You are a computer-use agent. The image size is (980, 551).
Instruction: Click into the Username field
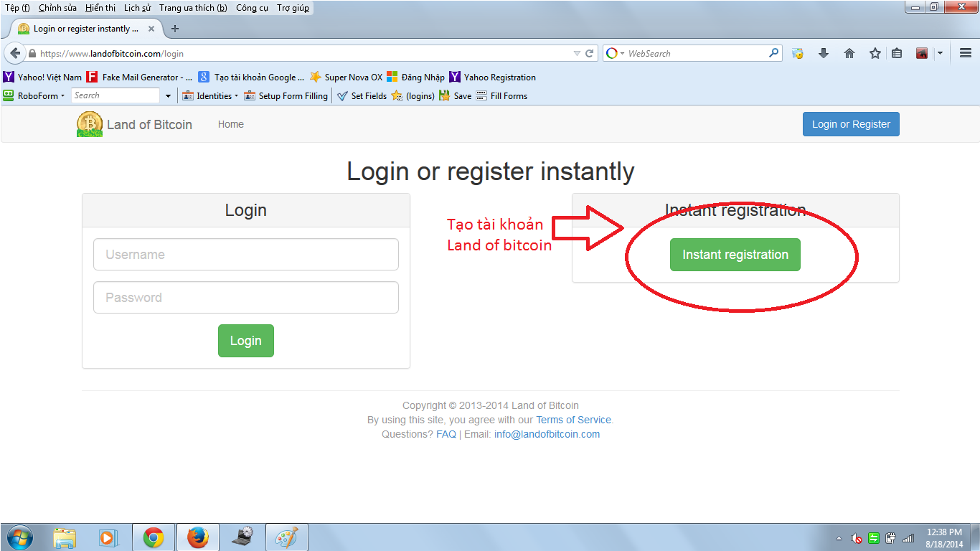tap(246, 255)
